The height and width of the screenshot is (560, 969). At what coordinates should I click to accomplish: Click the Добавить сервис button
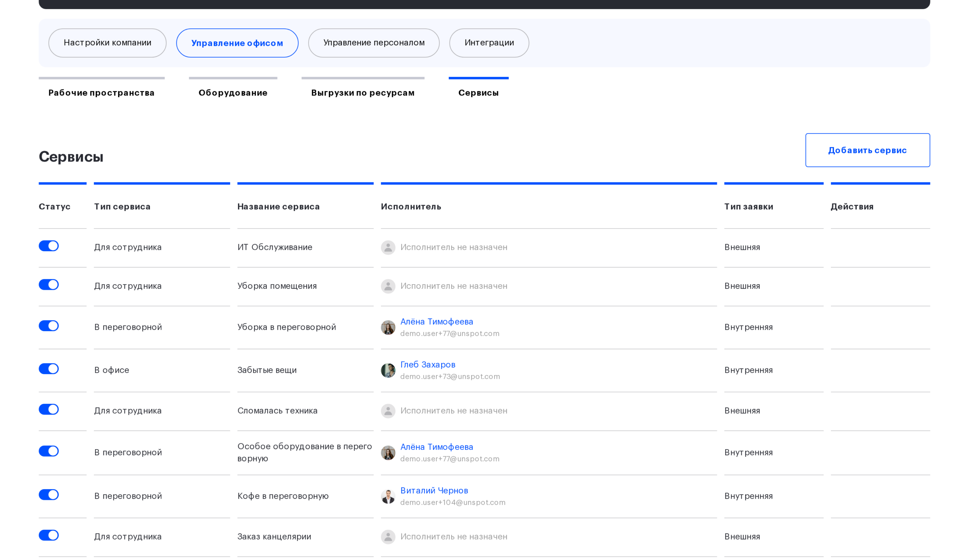[x=868, y=150]
